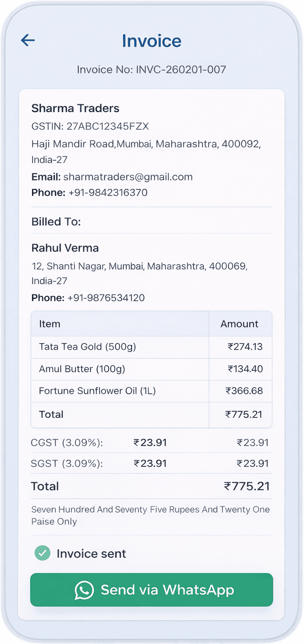Select the Amul Butter (100g) item

[x=82, y=369]
